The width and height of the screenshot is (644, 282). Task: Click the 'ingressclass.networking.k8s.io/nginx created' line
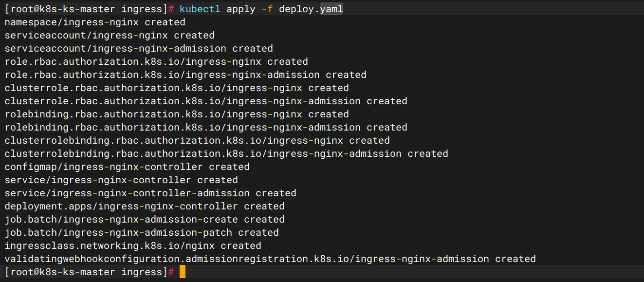click(133, 246)
